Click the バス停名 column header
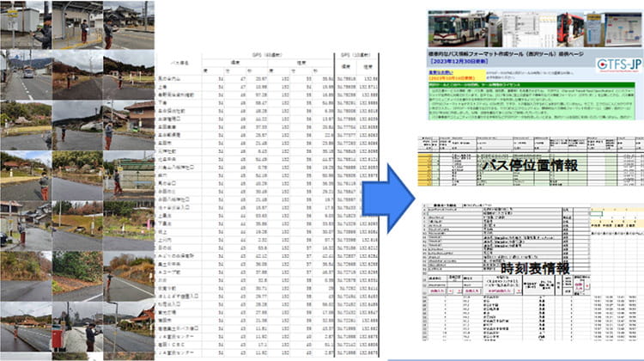The image size is (644, 361). tap(179, 64)
